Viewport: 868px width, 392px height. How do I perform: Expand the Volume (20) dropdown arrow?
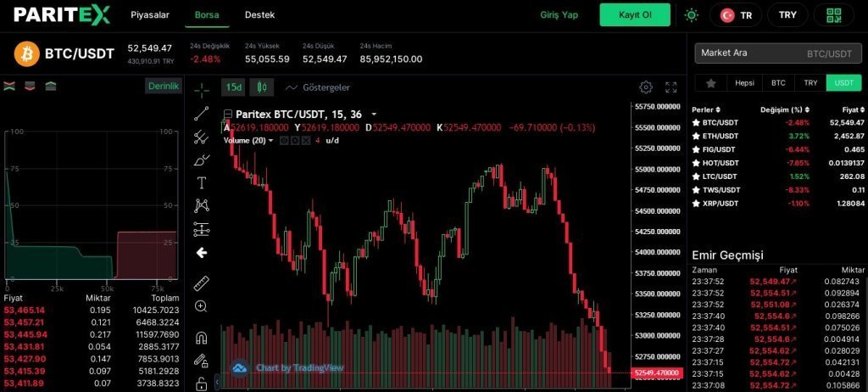[270, 141]
